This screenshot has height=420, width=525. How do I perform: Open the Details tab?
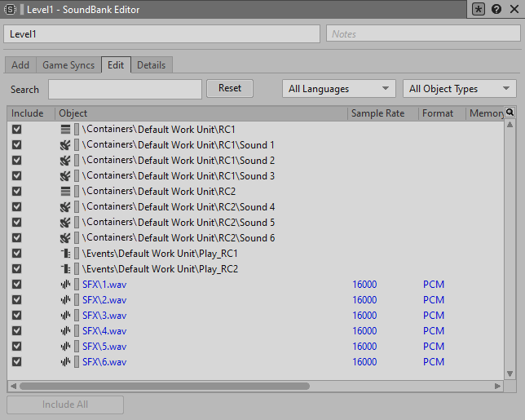pyautogui.click(x=151, y=65)
